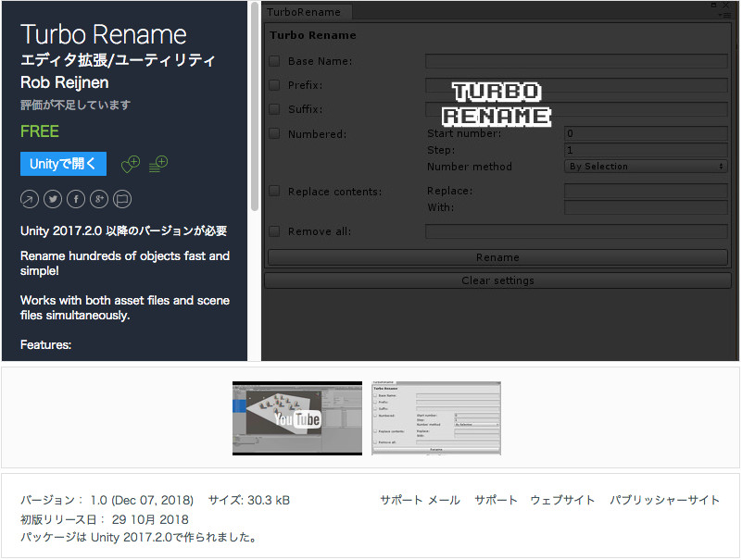Toggle the Suffix checkbox

point(274,109)
